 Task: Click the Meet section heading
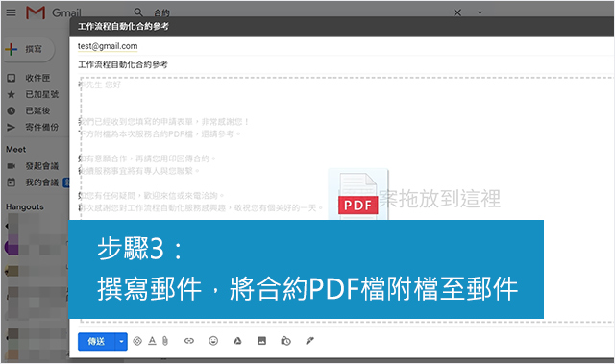[15, 149]
